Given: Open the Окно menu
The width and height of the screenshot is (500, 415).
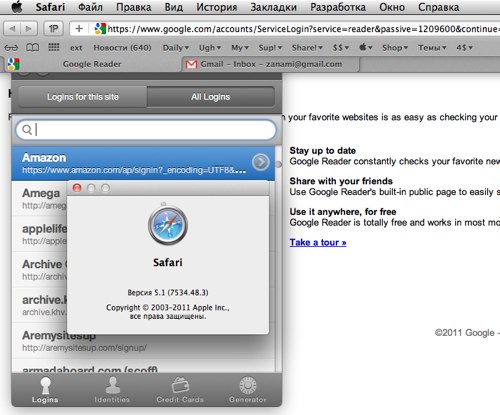Looking at the screenshot, I should coord(392,7).
